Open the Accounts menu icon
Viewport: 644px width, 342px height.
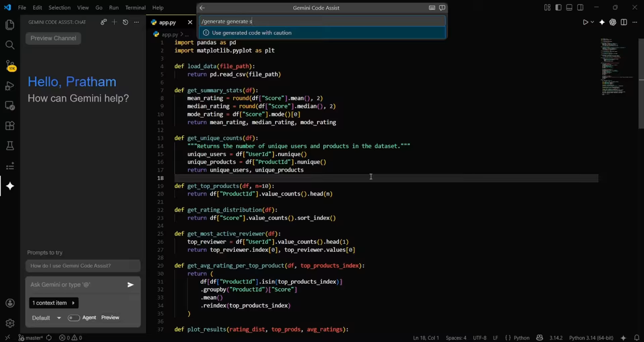point(10,303)
